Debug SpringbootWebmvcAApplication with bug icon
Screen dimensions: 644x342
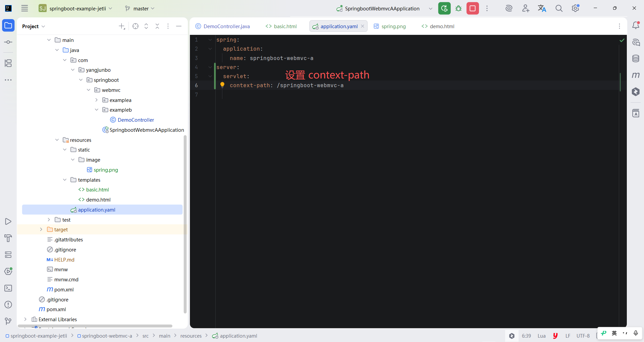[459, 8]
